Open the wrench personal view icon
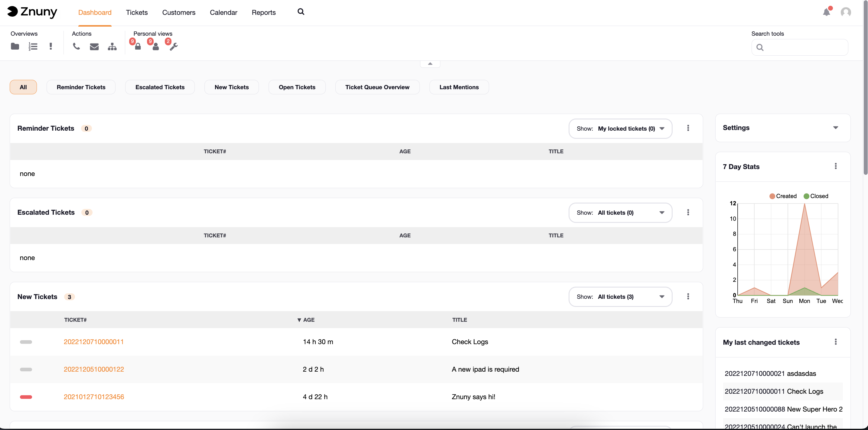 tap(174, 47)
